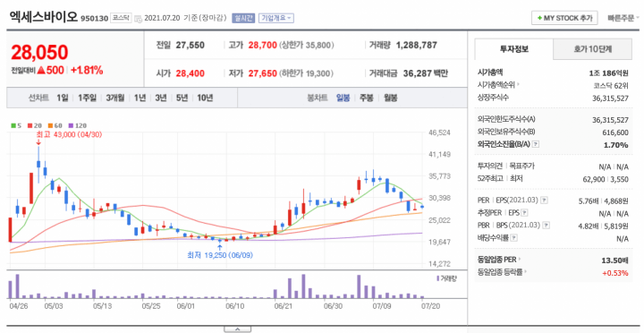
Task: Open the 목표주가 link
Action: 521,166
